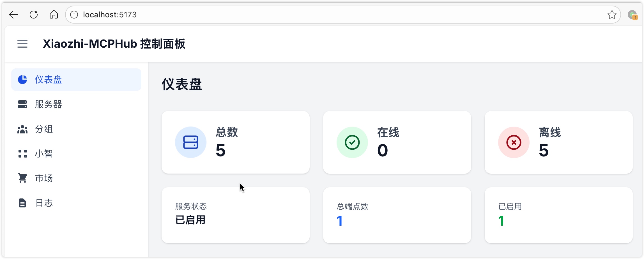
Task: Click the pie chart icon beside 仪表盘
Action: [x=22, y=80]
